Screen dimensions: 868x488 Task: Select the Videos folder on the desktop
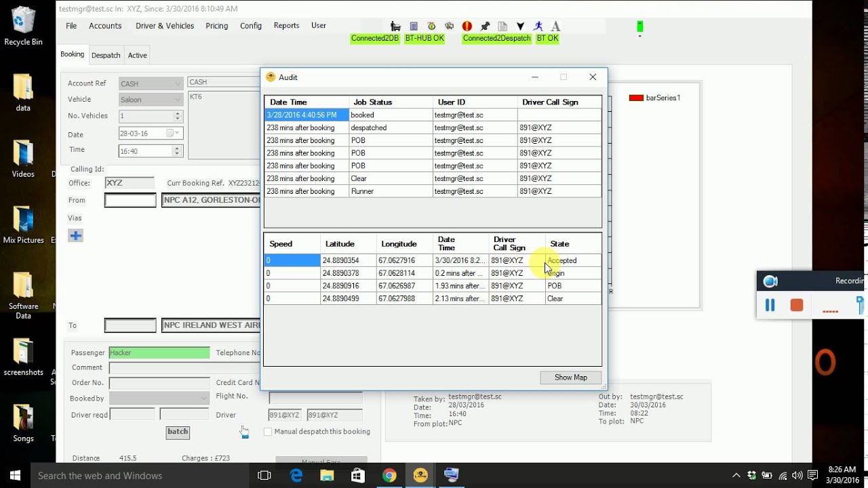click(x=23, y=159)
